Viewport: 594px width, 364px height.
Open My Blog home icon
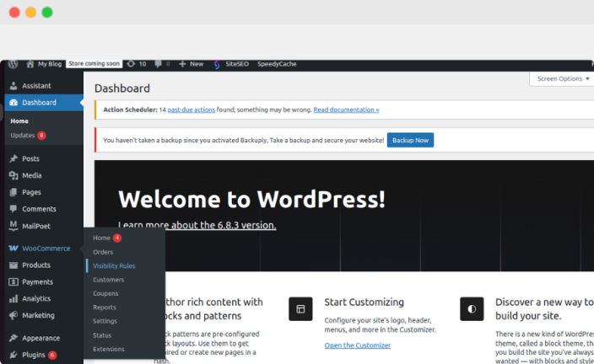tap(30, 64)
